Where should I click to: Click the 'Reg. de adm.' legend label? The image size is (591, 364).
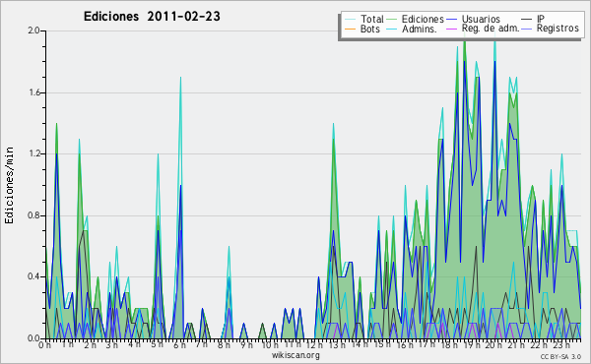491,29
